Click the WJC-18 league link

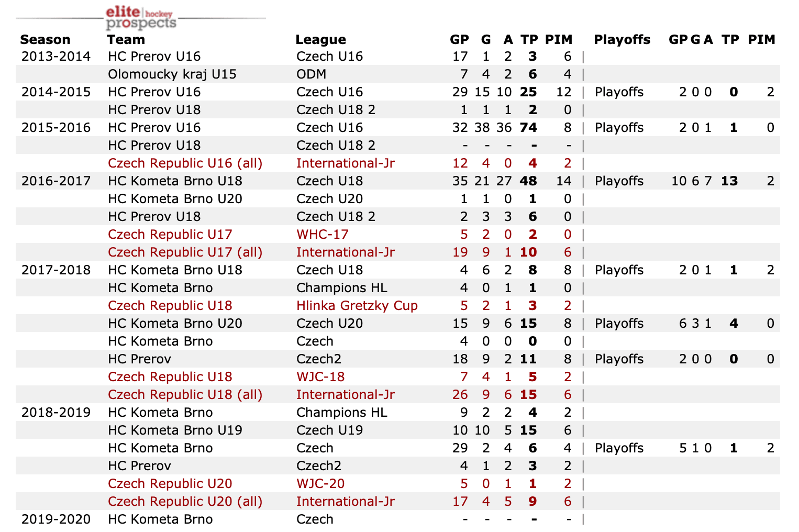(x=320, y=377)
